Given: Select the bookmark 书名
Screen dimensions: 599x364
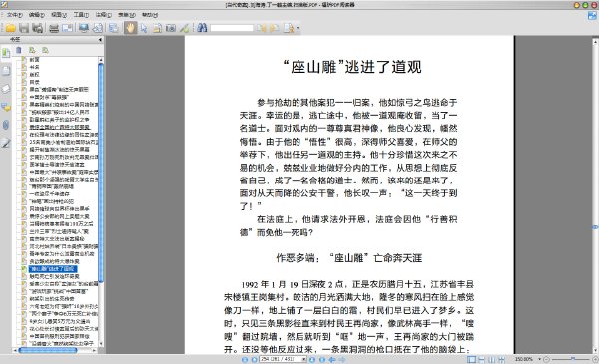Looking at the screenshot, I should coord(34,67).
